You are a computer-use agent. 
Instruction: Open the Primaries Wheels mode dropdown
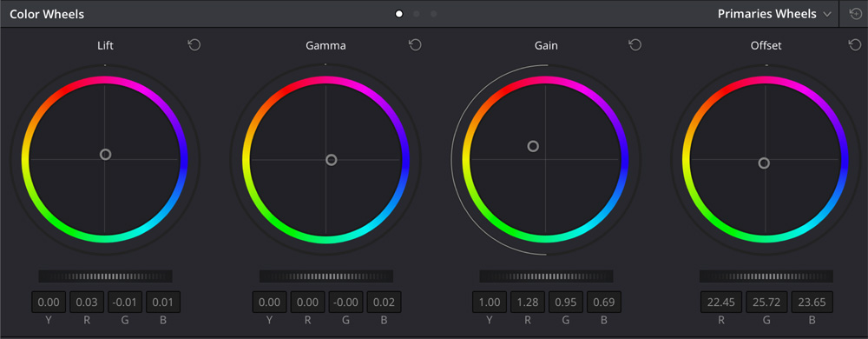click(x=774, y=14)
